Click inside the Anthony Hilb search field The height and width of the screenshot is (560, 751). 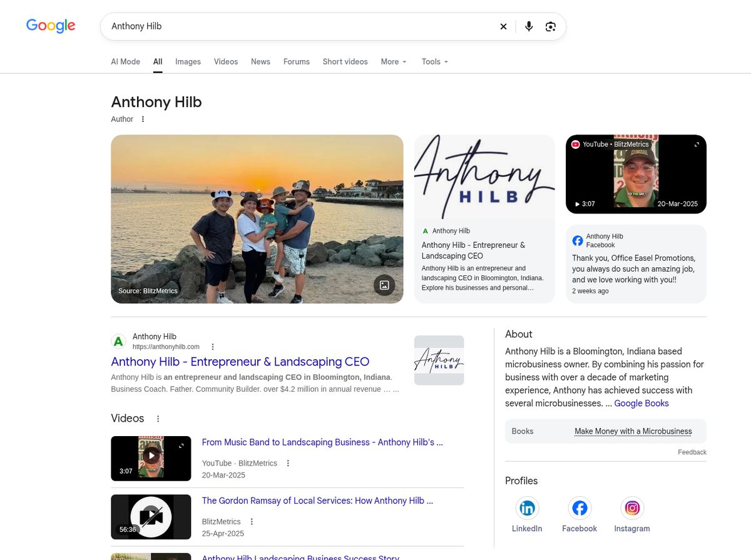300,26
